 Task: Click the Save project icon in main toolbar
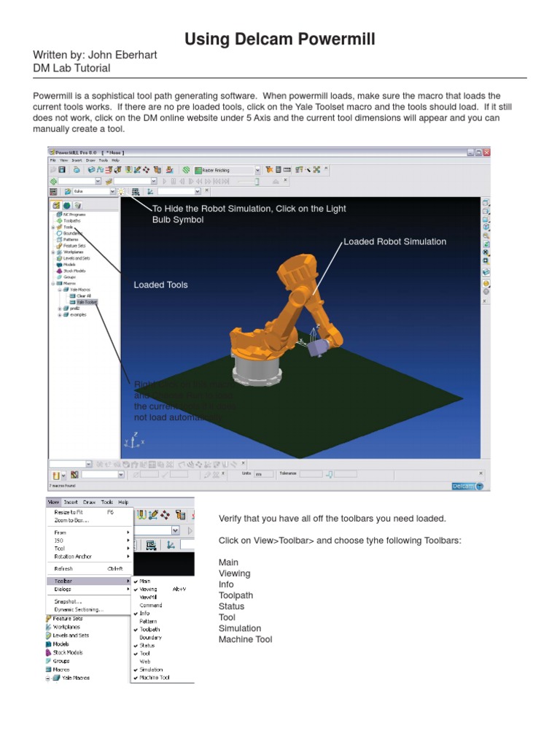(x=63, y=170)
